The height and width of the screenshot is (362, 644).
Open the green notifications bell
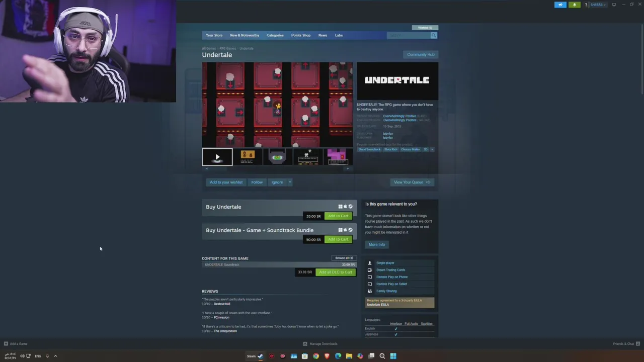click(x=574, y=5)
